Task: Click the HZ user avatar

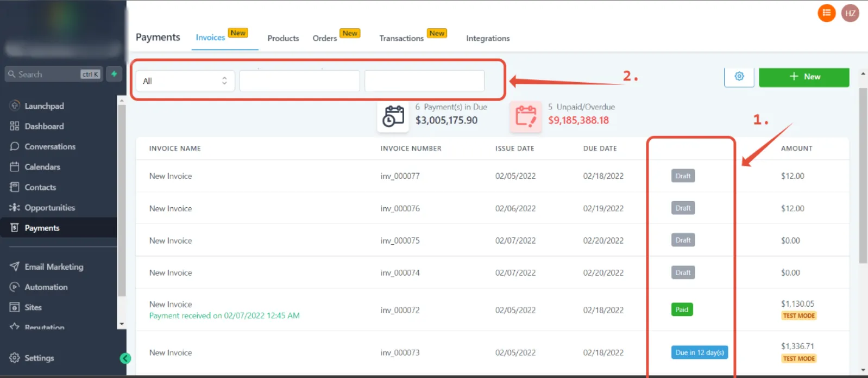Action: click(x=850, y=13)
